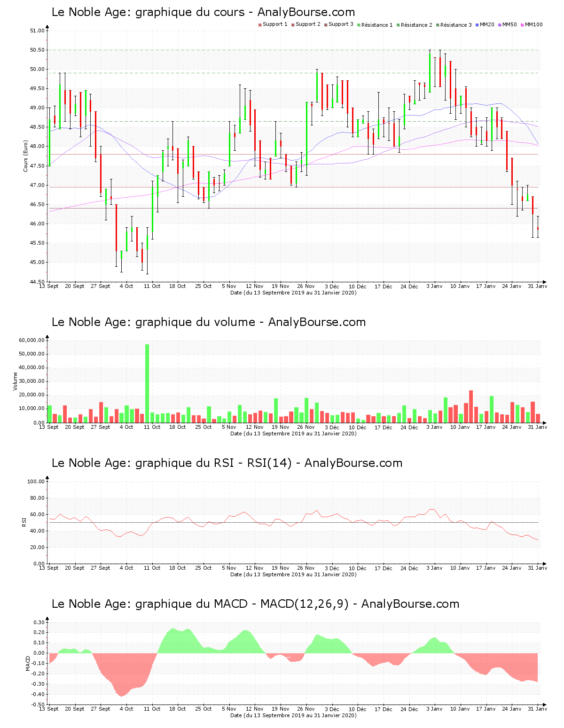The image size is (564, 728).
Task: Click the date range caption under price chart
Action: tap(293, 293)
